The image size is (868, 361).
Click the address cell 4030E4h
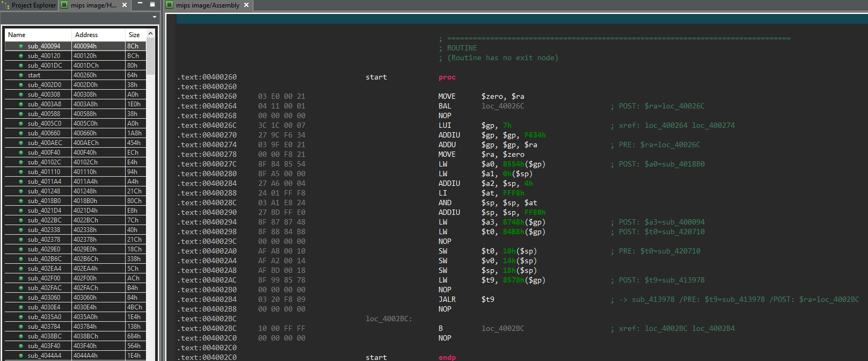[98, 307]
